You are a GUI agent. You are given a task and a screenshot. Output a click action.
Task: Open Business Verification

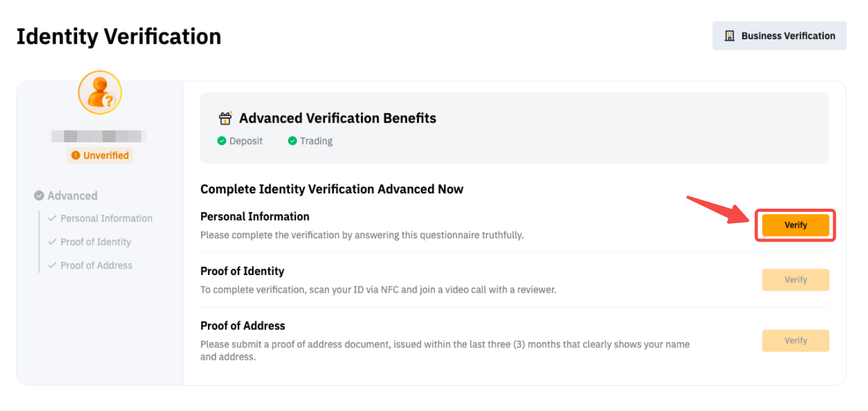click(x=779, y=36)
